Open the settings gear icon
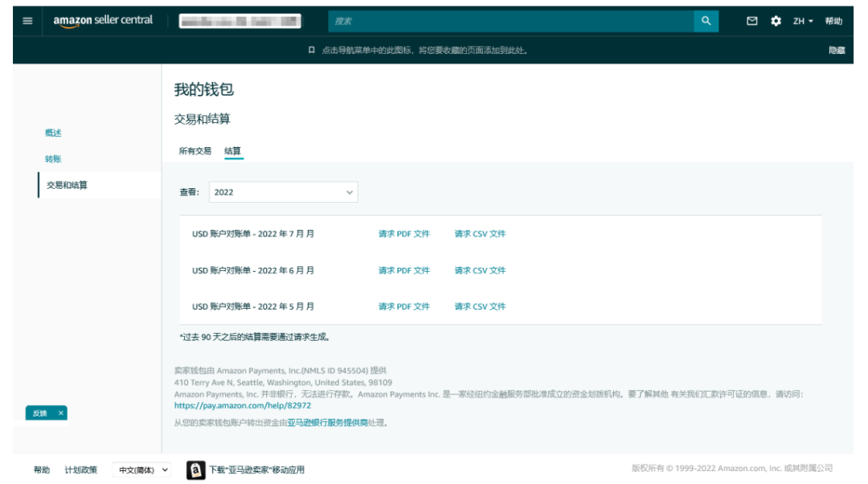Screen dimensions: 868x484 tap(776, 21)
